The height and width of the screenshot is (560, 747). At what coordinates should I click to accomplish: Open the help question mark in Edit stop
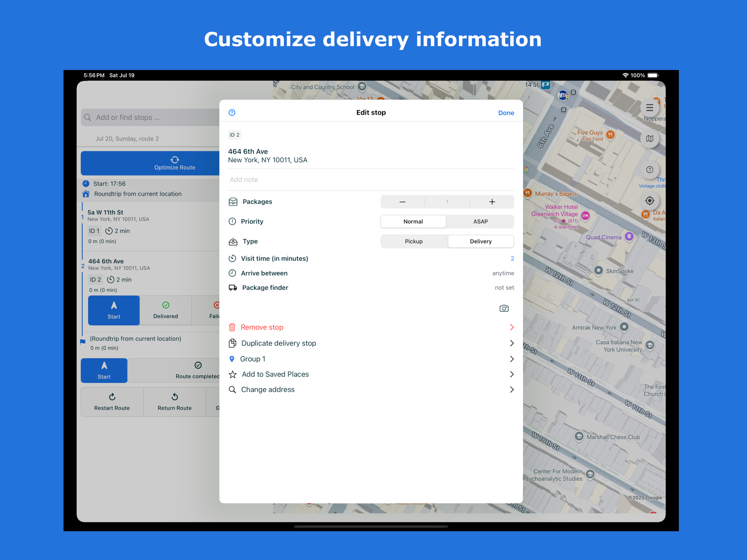coord(232,113)
